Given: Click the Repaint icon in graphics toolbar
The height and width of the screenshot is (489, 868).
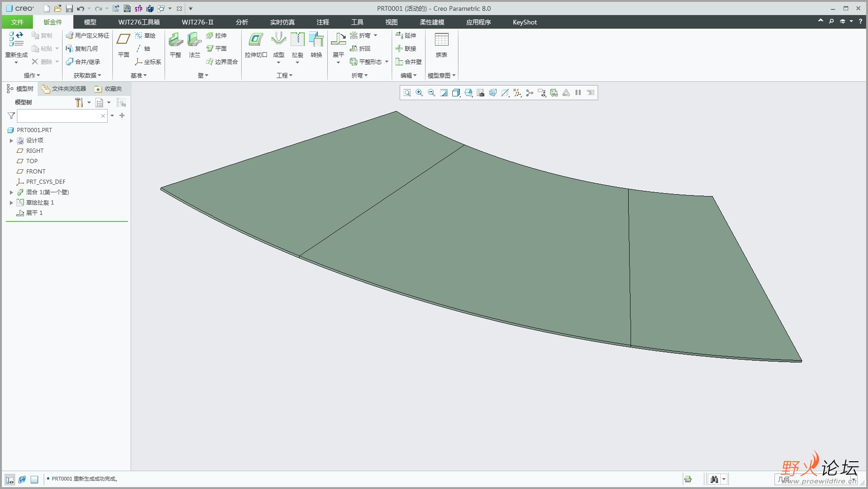Looking at the screenshot, I should point(444,93).
